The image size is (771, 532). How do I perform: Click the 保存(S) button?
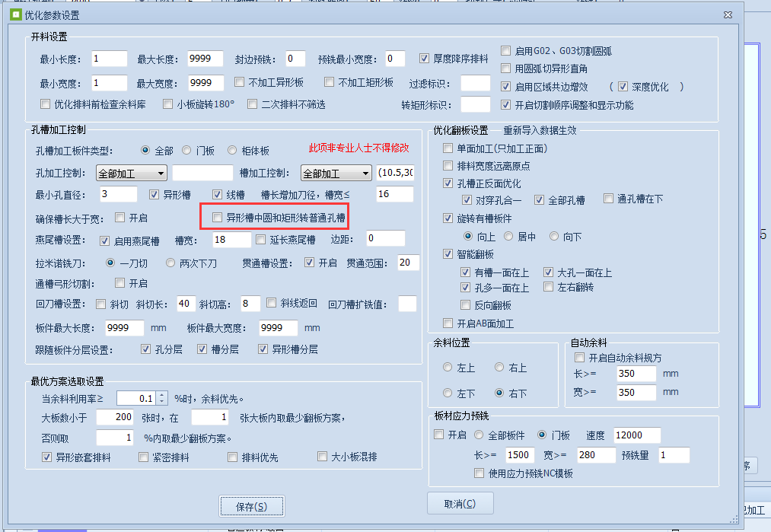pos(251,505)
